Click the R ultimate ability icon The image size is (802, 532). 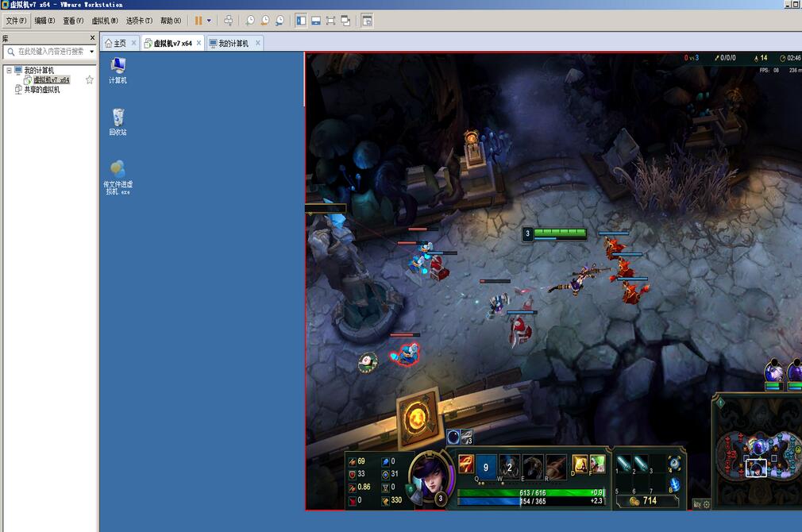point(533,466)
